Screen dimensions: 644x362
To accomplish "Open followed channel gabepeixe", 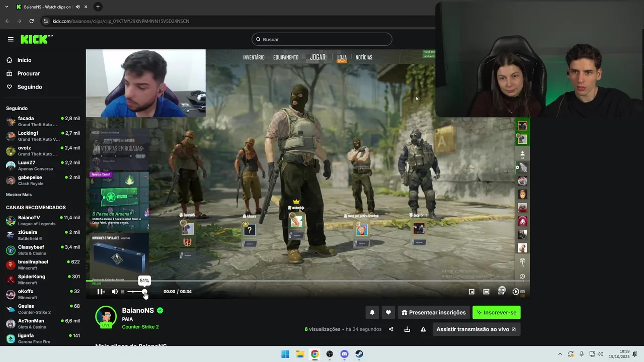I will (x=42, y=180).
